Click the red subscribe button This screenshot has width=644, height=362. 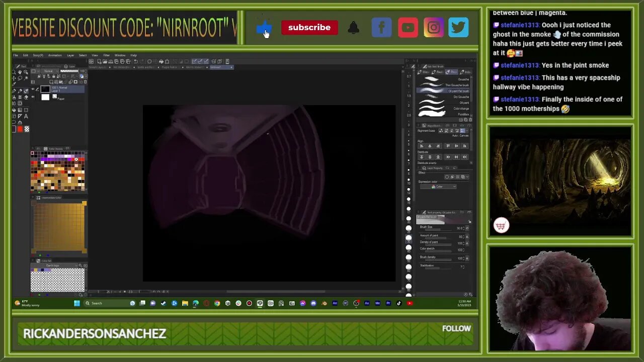coord(309,28)
